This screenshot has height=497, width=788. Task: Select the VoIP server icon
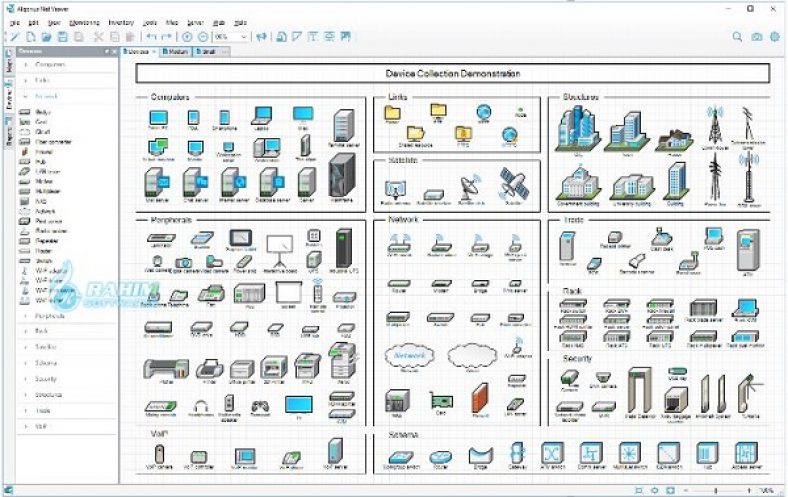tap(335, 451)
